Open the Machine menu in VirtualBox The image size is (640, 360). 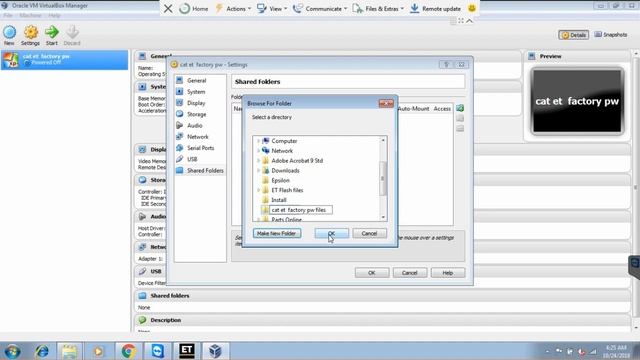pos(30,15)
